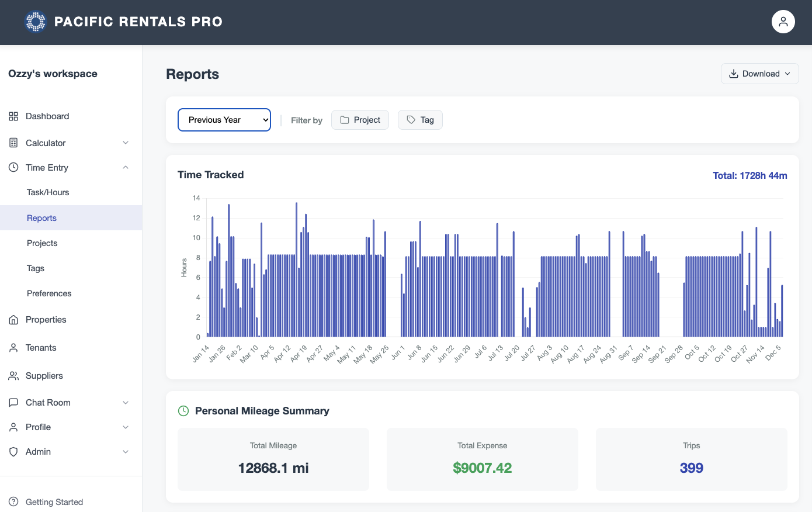Click the Dashboard grid icon

point(13,116)
